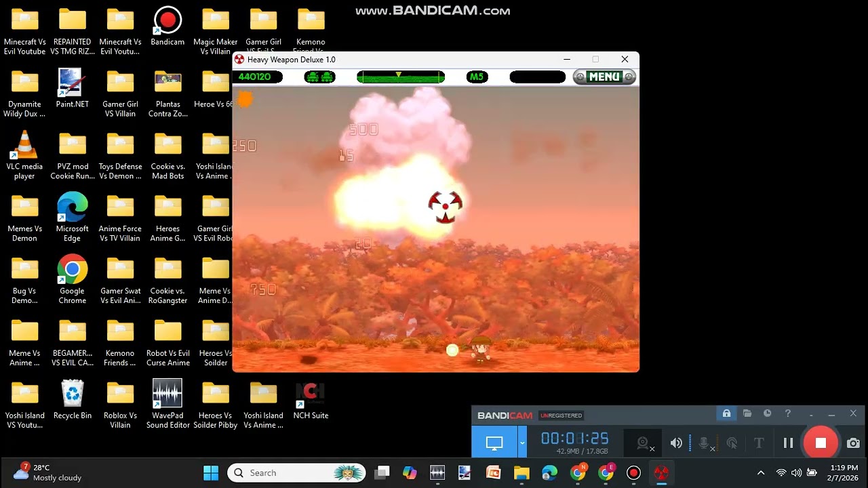868x488 pixels.
Task: Select the Paint.NET desktop shortcut
Action: (x=73, y=88)
